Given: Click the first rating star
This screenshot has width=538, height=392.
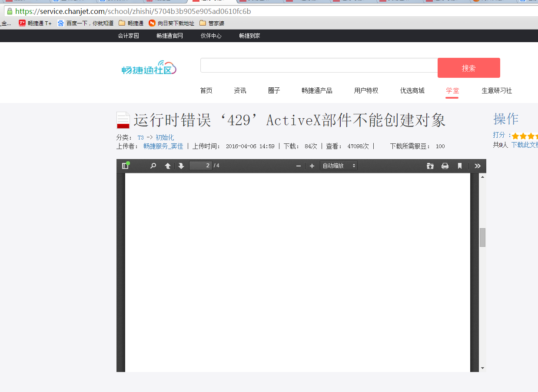Looking at the screenshot, I should (516, 136).
